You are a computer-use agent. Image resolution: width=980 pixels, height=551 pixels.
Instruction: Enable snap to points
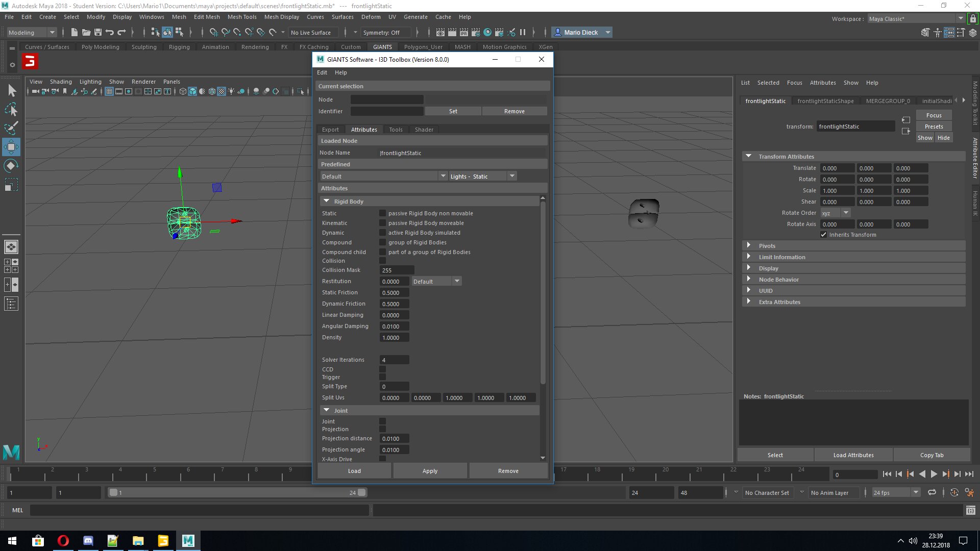click(237, 32)
